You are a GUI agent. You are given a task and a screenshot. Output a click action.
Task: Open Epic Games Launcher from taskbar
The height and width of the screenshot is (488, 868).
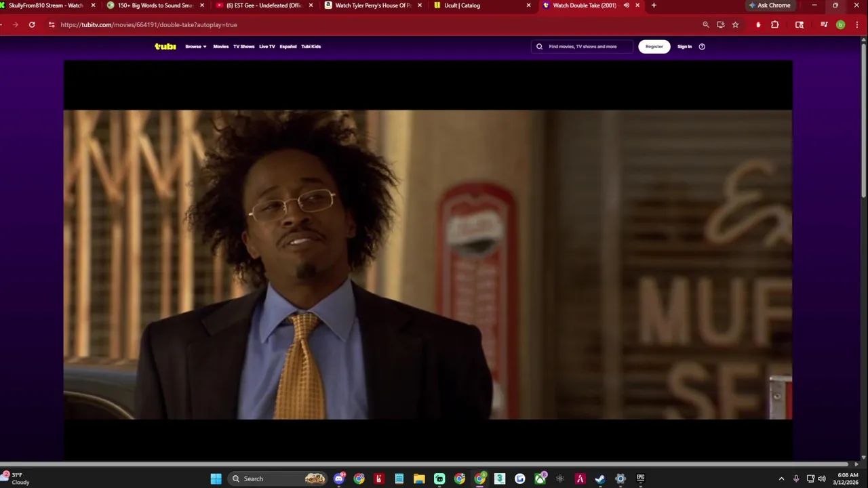(x=640, y=479)
